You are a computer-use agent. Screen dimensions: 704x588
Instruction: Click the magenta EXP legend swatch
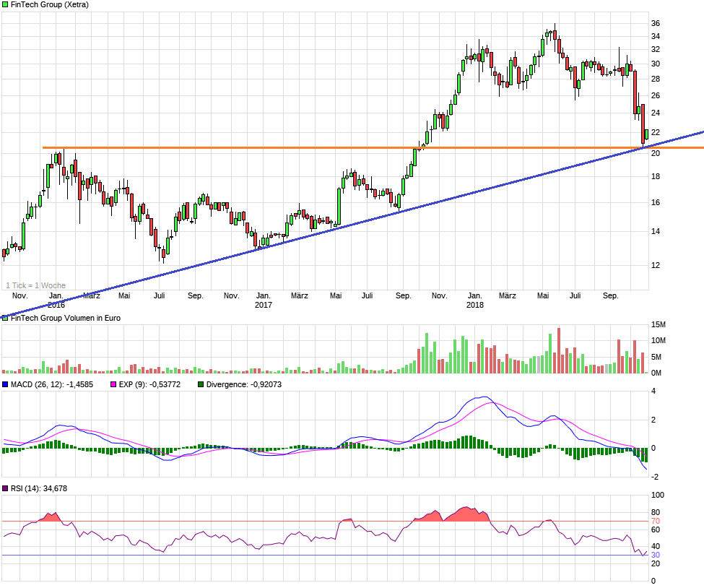click(x=113, y=384)
